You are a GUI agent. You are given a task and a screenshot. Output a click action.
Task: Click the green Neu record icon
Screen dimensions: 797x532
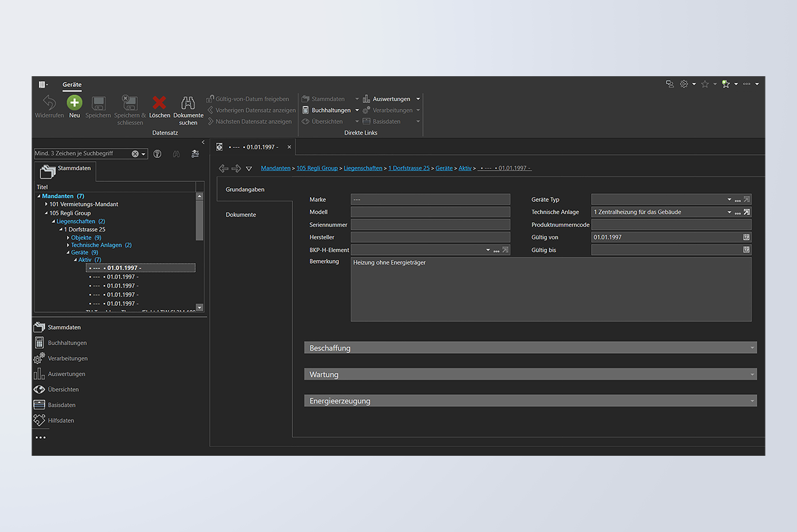click(74, 103)
